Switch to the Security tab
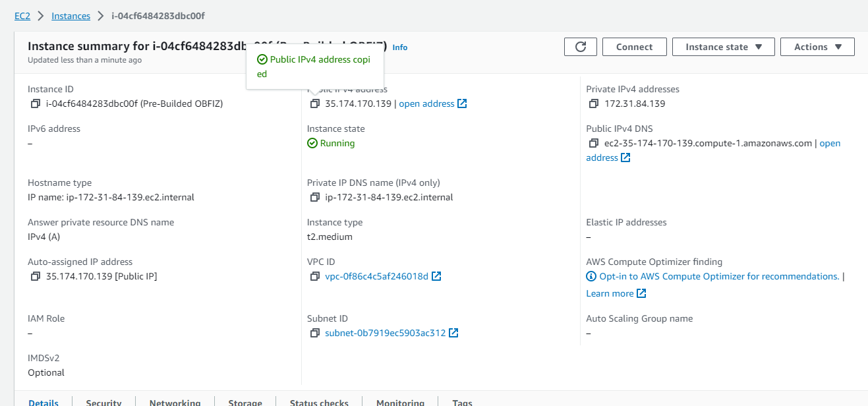The height and width of the screenshot is (406, 868). pos(104,402)
